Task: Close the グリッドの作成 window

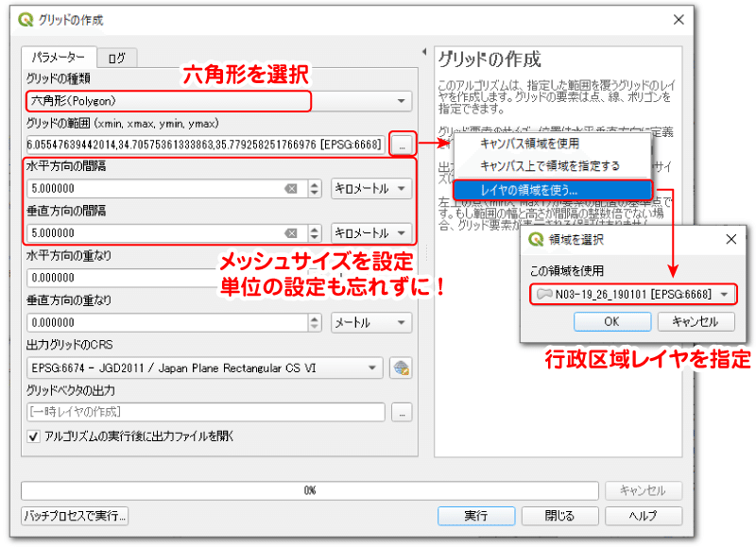Action: (x=679, y=20)
